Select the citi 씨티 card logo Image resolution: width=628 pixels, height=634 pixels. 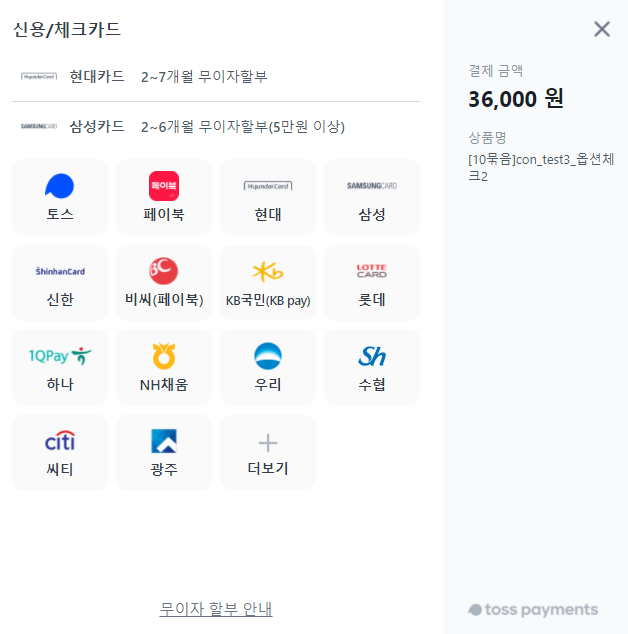pos(60,441)
